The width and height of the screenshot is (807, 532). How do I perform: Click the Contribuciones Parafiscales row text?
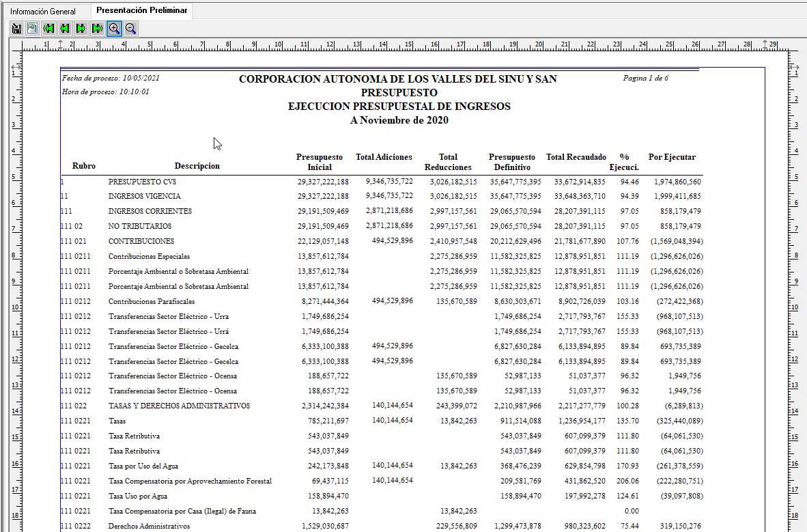click(x=151, y=301)
